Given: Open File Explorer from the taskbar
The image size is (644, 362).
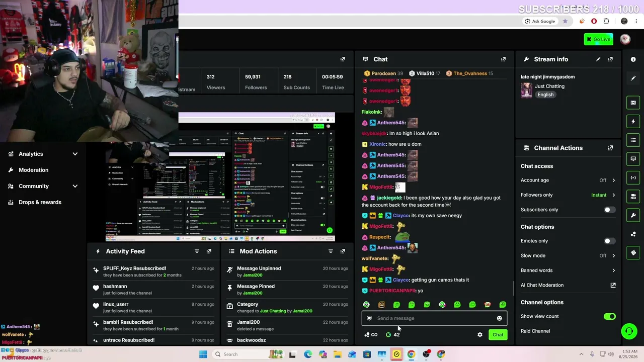Looking at the screenshot, I should 338,354.
